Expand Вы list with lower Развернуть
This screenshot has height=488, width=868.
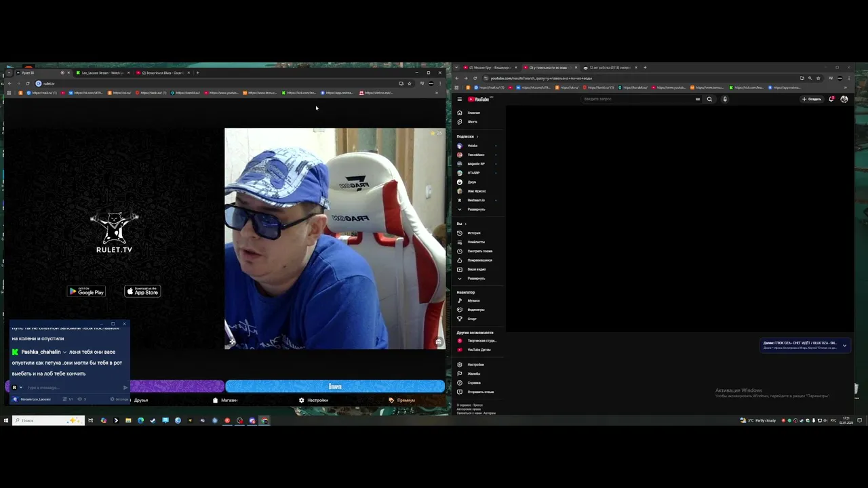(x=476, y=279)
